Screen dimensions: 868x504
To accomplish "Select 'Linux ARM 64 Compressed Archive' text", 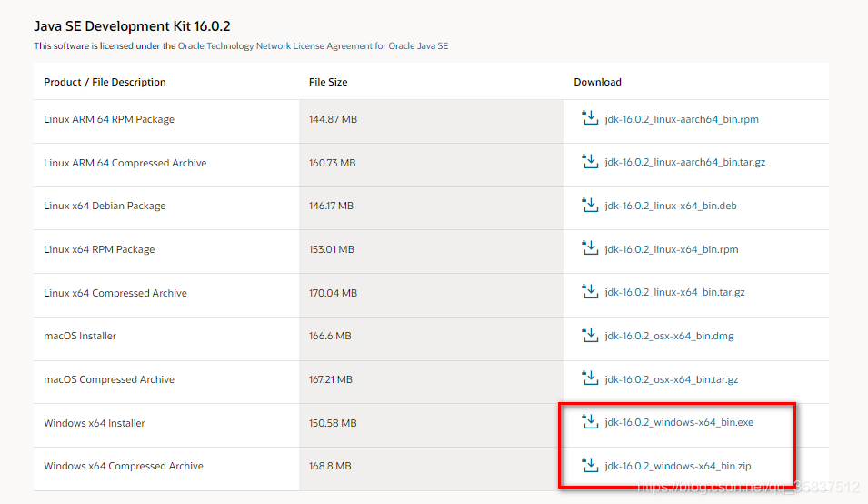I will click(125, 163).
